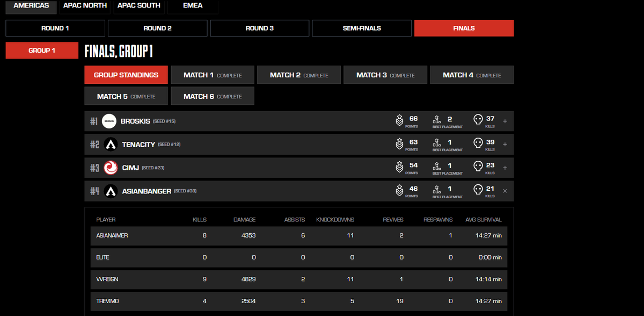Click the points badge icon for CIMJ

[399, 168]
